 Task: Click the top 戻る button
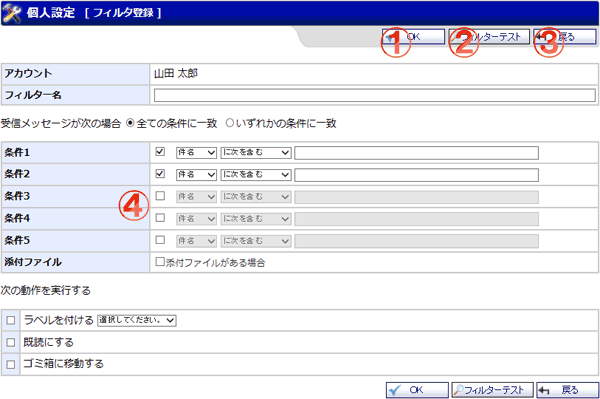click(565, 37)
